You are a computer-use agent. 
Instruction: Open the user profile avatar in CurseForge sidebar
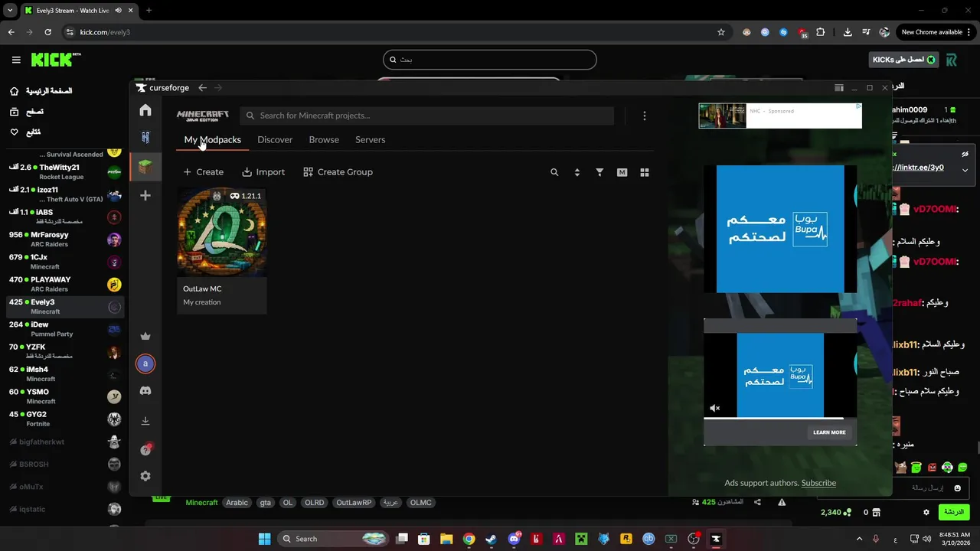click(145, 364)
